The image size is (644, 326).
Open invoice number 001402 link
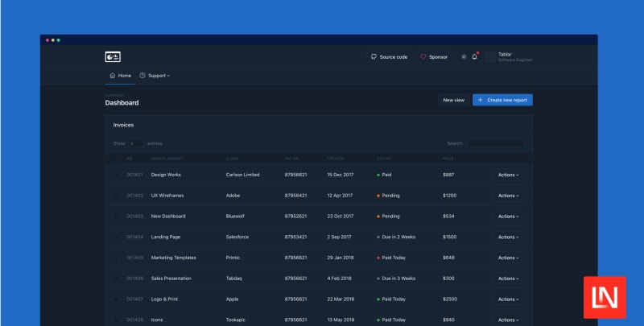(134, 196)
